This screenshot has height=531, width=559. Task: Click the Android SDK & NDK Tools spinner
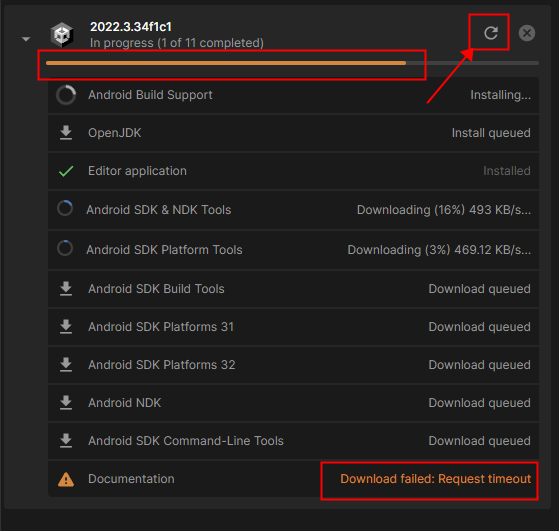point(65,208)
